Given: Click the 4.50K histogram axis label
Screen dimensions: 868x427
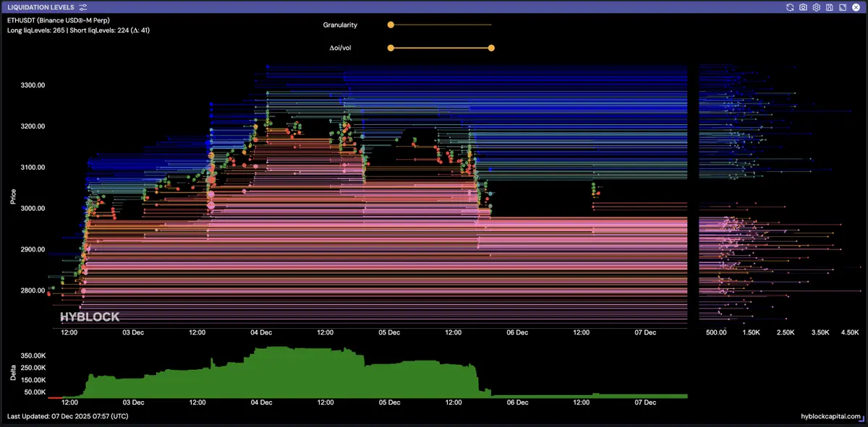Looking at the screenshot, I should 850,333.
